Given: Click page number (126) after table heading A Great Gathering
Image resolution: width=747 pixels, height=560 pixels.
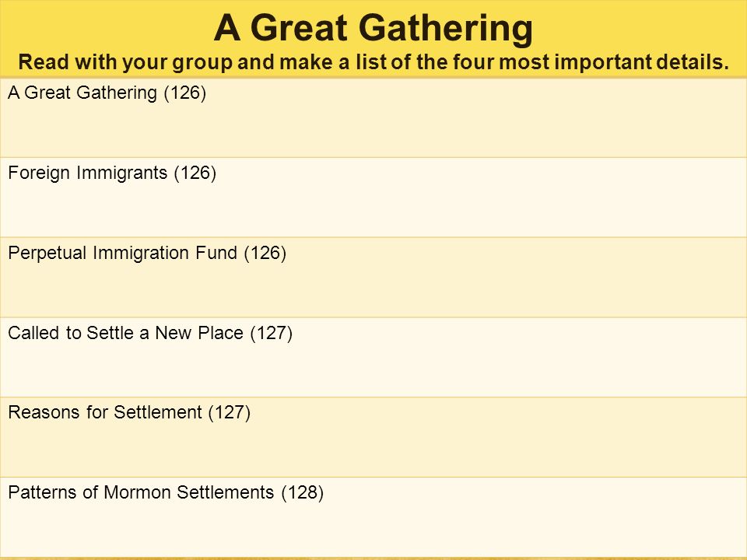Looking at the screenshot, I should point(185,93).
